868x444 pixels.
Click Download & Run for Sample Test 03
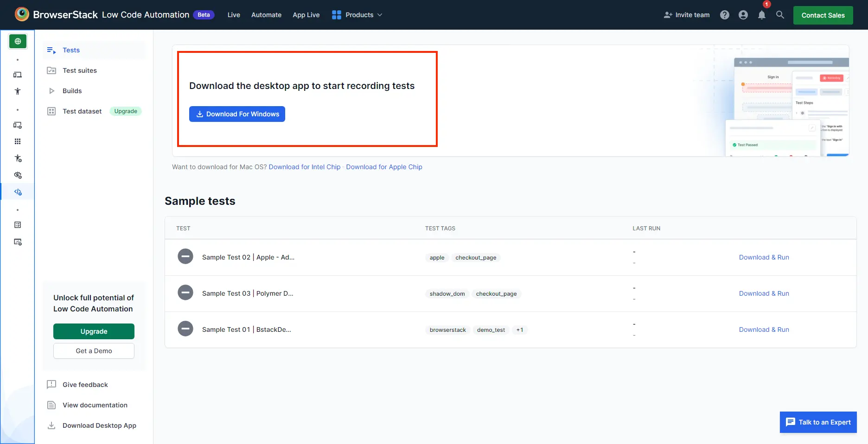[x=764, y=293]
